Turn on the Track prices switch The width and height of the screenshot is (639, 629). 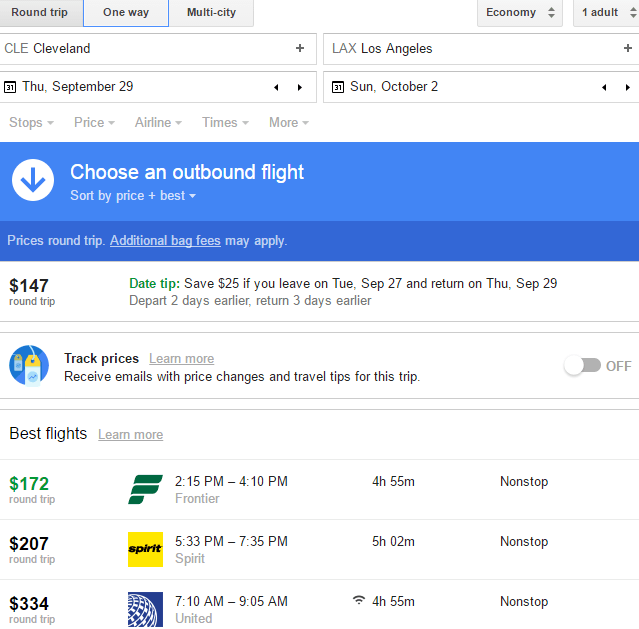click(582, 366)
